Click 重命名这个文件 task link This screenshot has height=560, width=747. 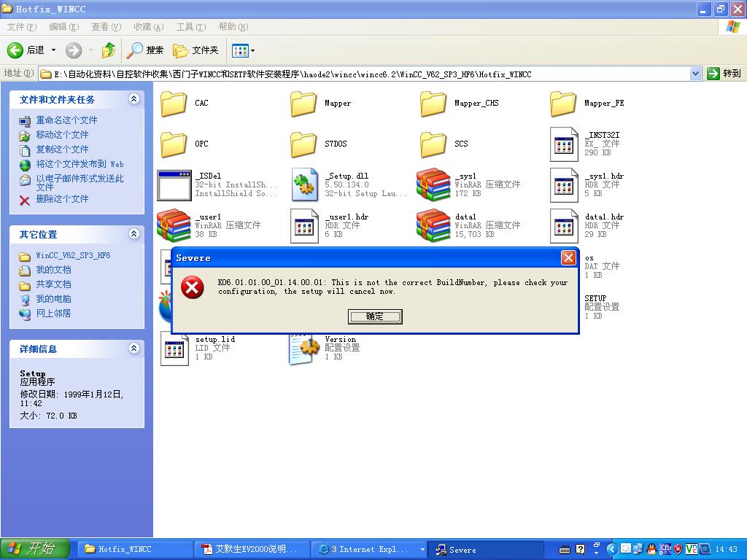point(66,120)
